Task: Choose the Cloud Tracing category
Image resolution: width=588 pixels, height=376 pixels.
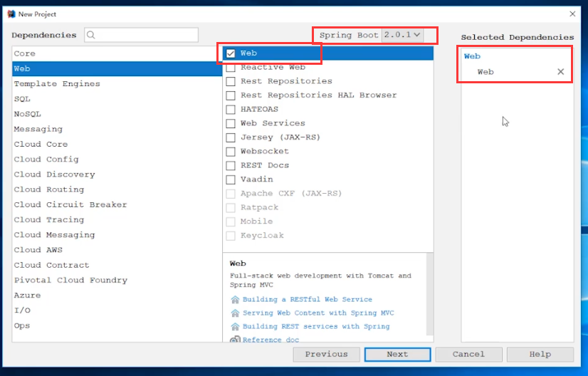Action: [x=117, y=219]
